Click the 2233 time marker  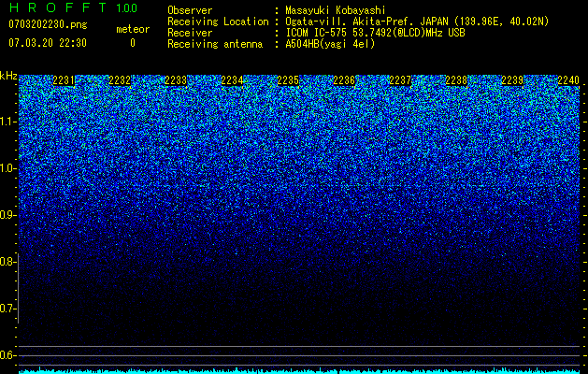[176, 80]
